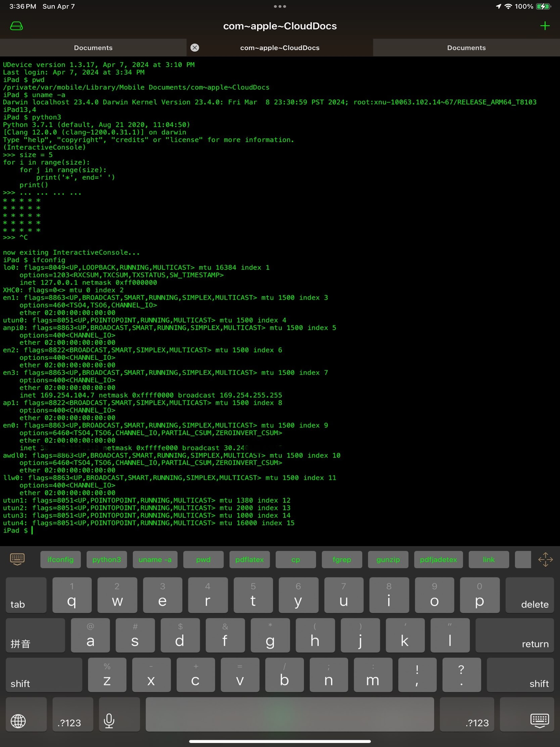This screenshot has width=560, height=747.
Task: Tap the x key
Action: click(151, 675)
